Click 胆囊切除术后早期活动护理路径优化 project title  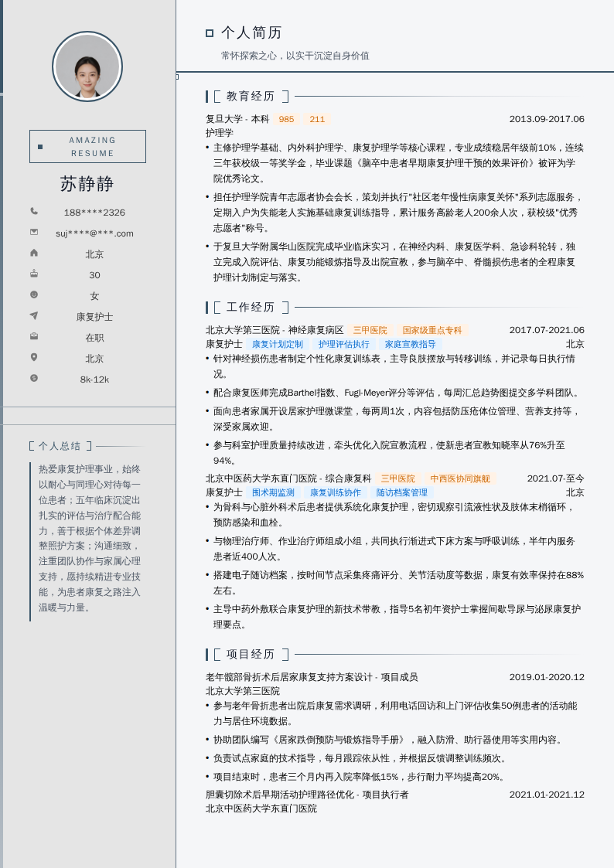(x=307, y=795)
